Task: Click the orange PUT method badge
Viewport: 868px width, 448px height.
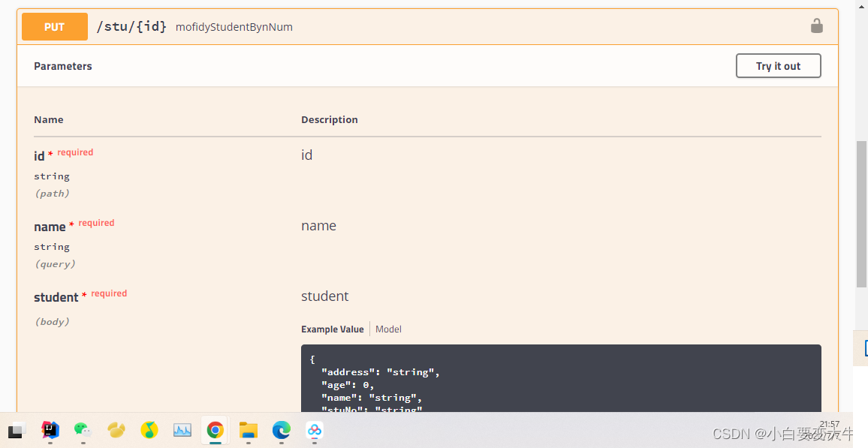Action: [x=55, y=26]
